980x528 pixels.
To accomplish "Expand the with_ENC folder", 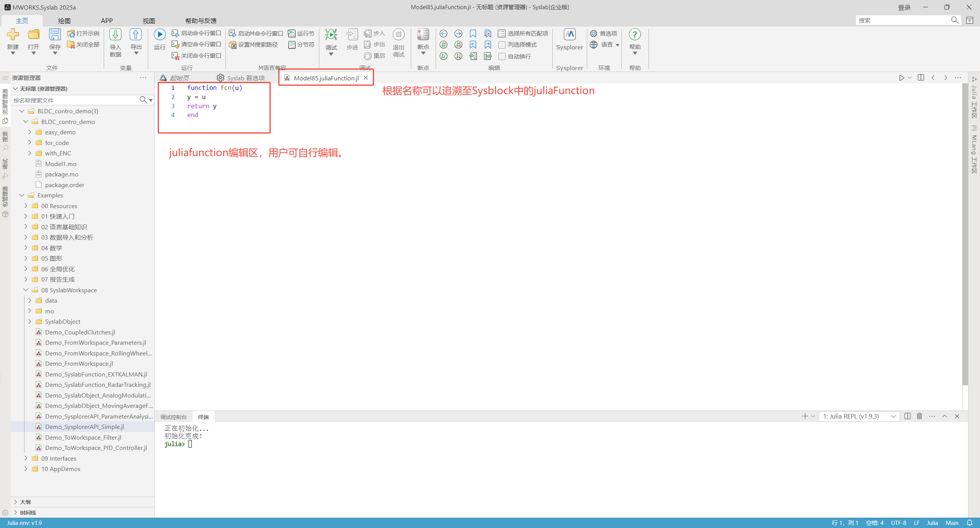I will pos(29,153).
